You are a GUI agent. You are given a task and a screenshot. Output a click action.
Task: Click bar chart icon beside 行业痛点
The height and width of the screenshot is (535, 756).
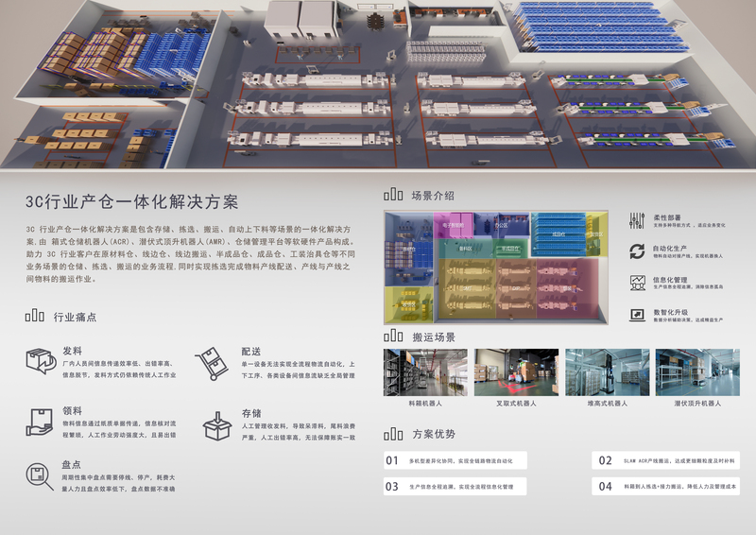35,316
